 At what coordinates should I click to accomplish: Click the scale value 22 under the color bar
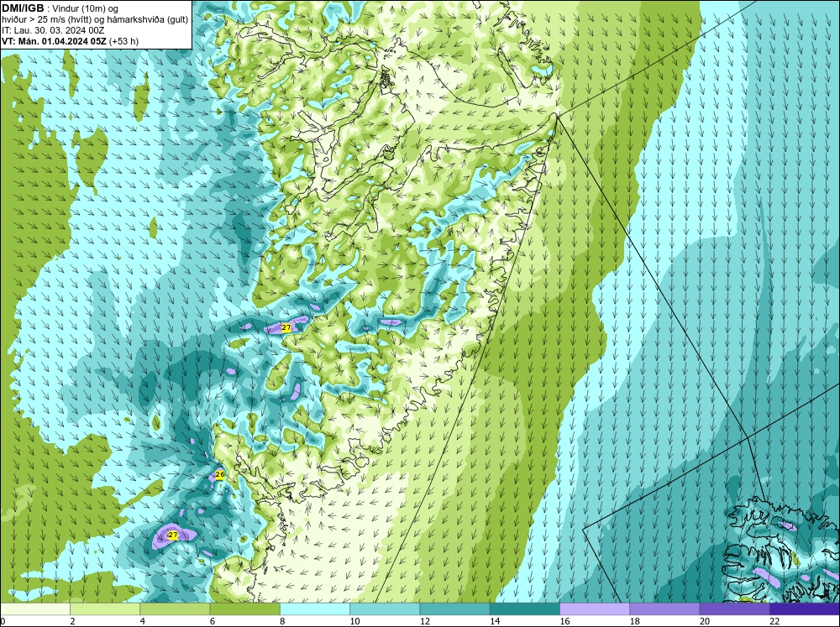click(774, 621)
